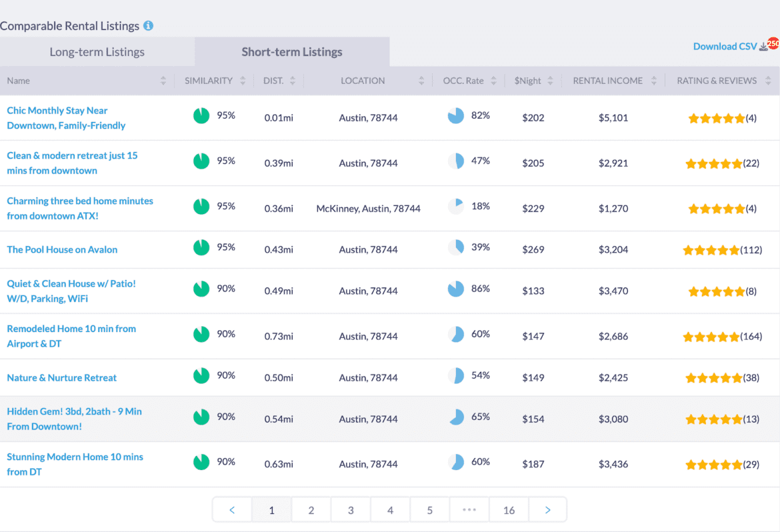The width and height of the screenshot is (780, 532).
Task: Click the occupancy pie chart for The Pool House on Avalon
Action: 455,249
